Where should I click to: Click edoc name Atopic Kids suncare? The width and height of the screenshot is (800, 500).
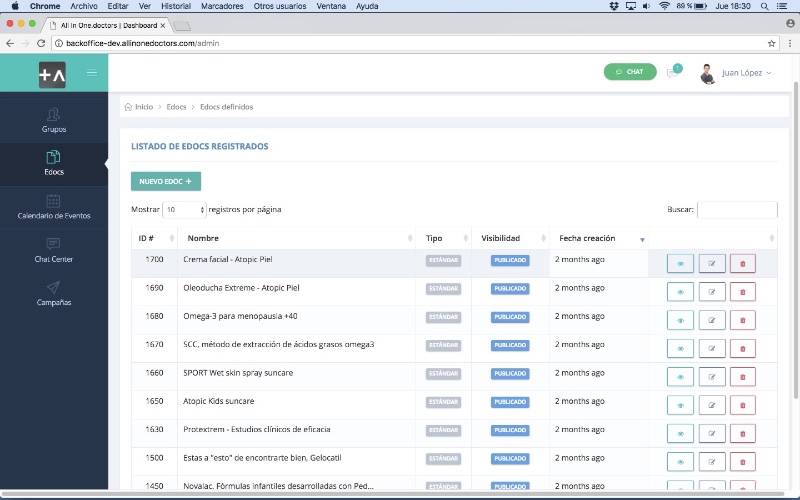[218, 401]
